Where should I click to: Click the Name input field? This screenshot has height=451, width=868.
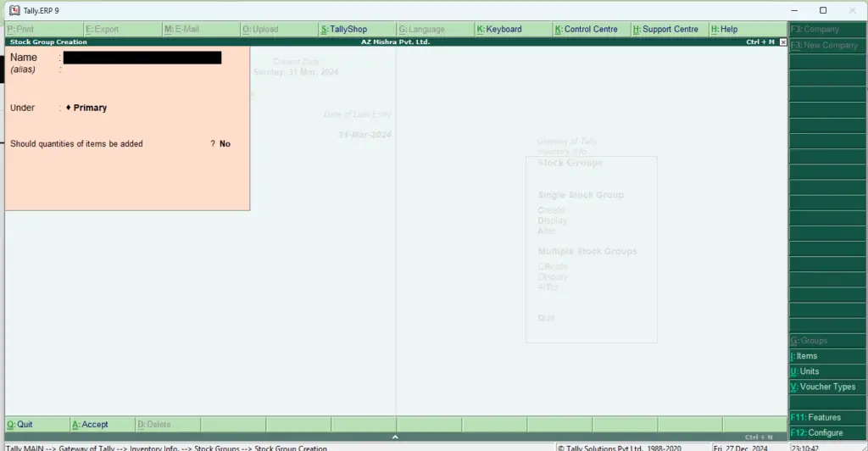[x=142, y=58]
